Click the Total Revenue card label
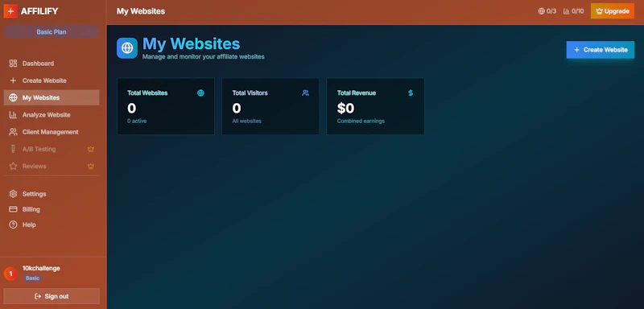Image resolution: width=644 pixels, height=309 pixels. click(357, 93)
